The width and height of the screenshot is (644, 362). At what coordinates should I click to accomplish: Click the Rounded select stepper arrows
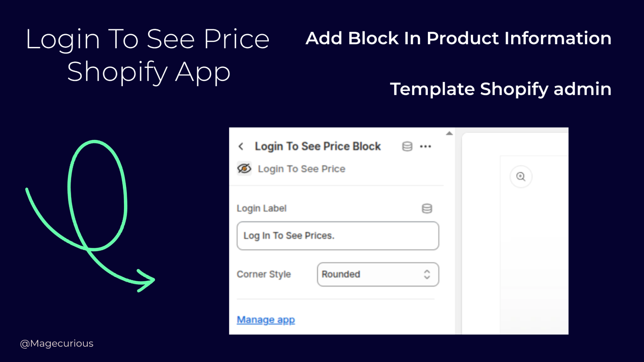pos(427,274)
